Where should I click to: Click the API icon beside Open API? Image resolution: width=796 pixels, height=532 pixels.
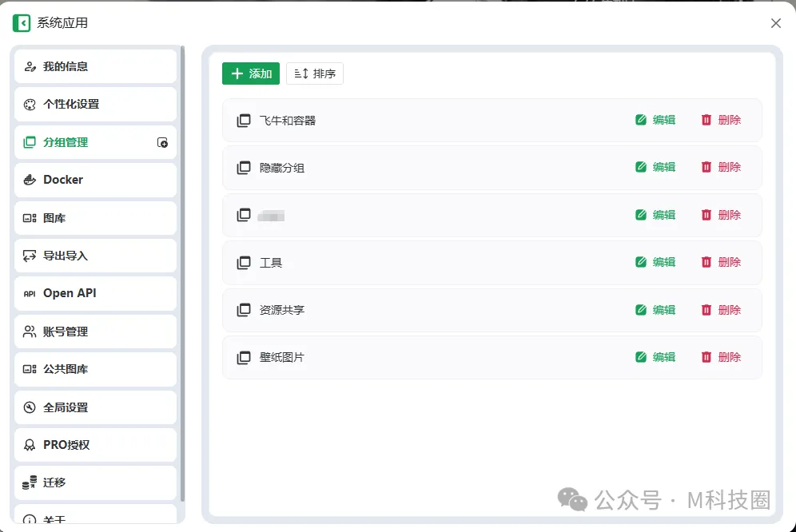pos(30,294)
